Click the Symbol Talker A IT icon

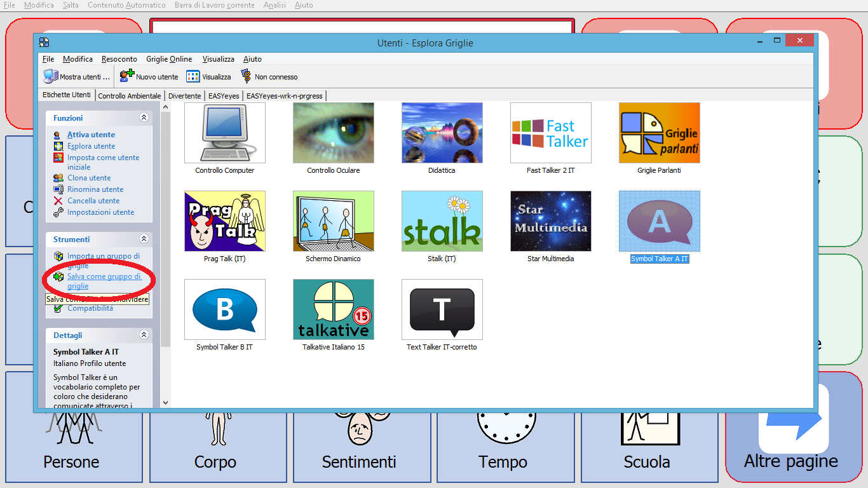tap(660, 221)
